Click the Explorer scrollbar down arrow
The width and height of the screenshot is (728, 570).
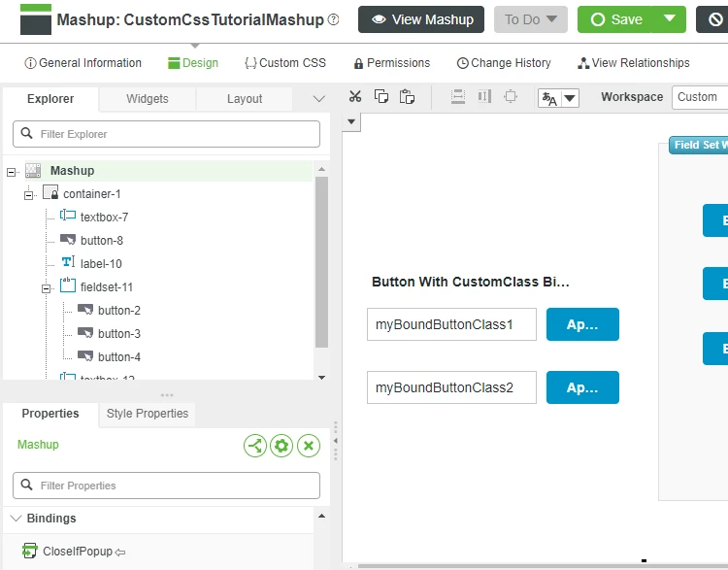tap(321, 377)
